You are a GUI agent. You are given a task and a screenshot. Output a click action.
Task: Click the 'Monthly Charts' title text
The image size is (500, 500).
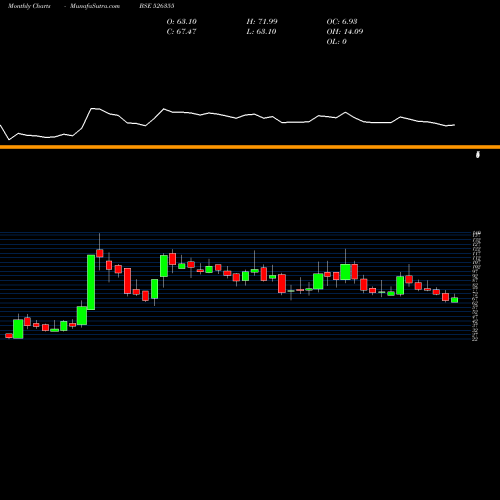[29, 6]
